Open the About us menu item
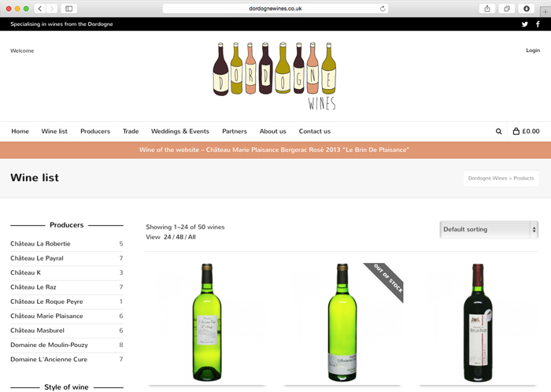The height and width of the screenshot is (392, 551). pyautogui.click(x=273, y=131)
